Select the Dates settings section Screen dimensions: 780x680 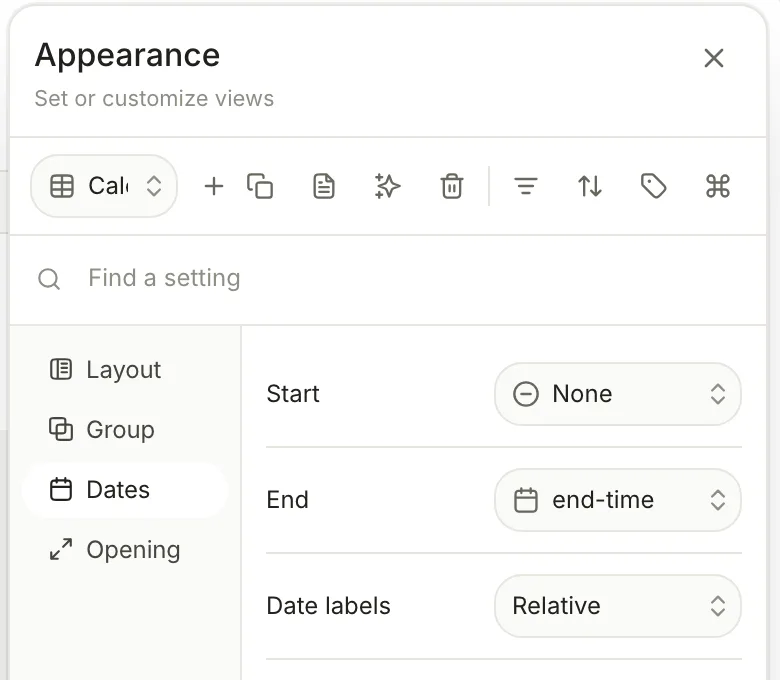(x=124, y=489)
